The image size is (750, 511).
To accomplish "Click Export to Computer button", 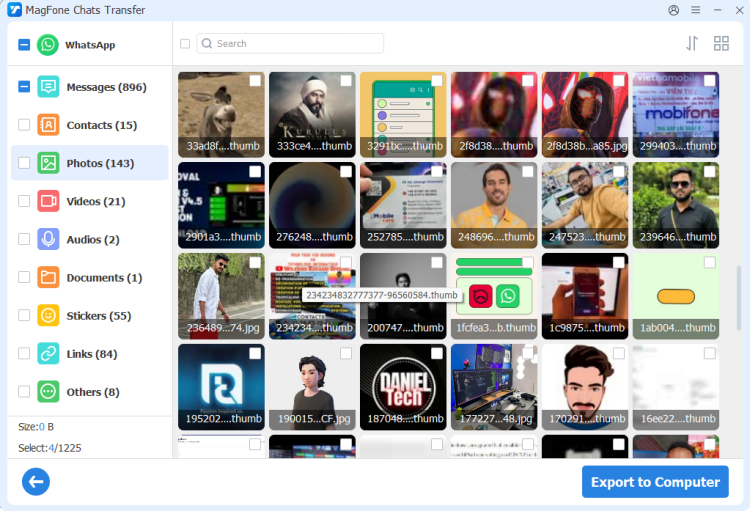I will [x=655, y=482].
